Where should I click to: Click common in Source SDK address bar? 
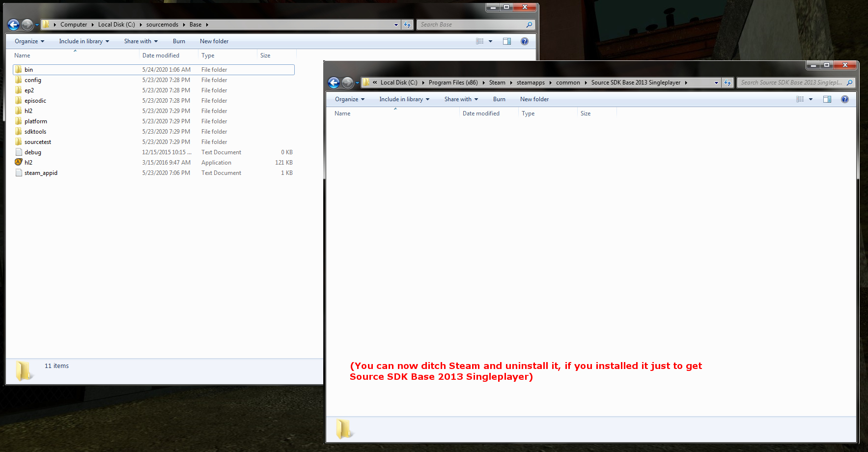[x=568, y=83]
